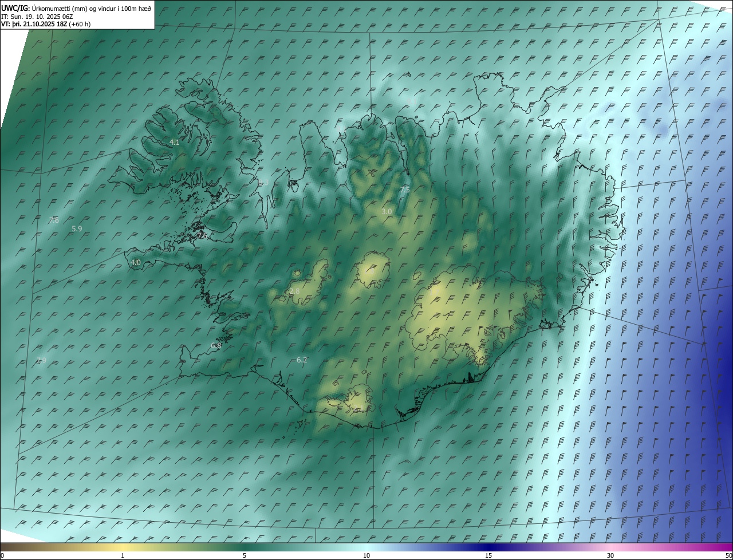Select the "5.9" value label on the map

pos(77,228)
